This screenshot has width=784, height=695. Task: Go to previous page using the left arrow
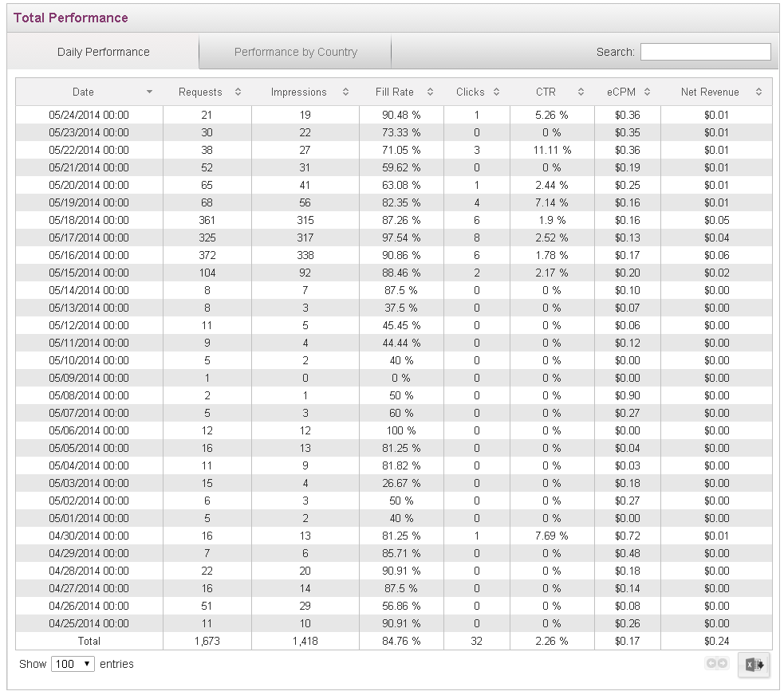tap(711, 663)
